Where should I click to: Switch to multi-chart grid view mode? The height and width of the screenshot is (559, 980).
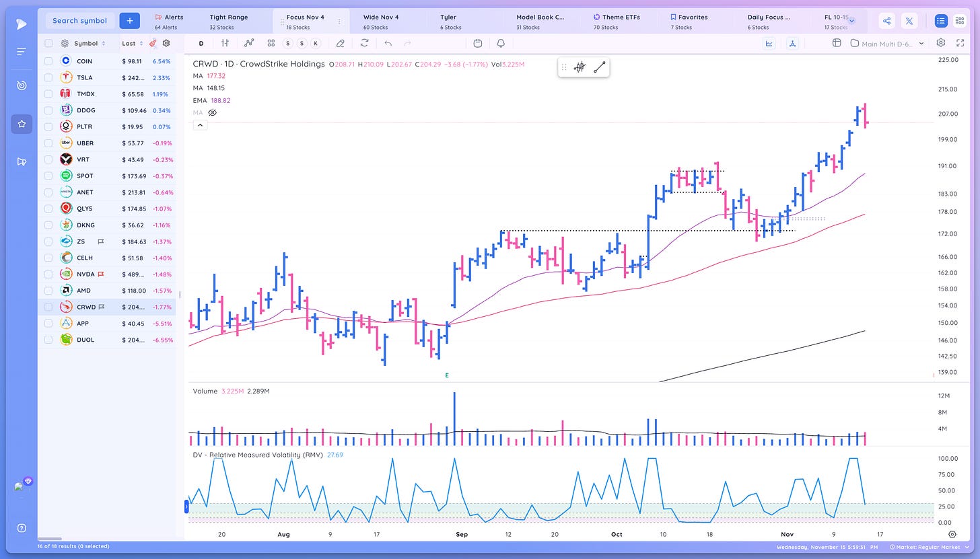click(959, 21)
